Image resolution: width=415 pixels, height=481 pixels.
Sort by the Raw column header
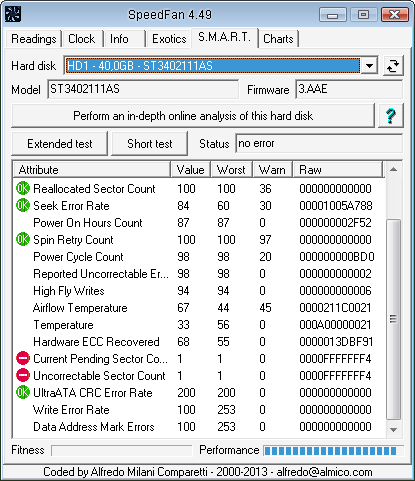click(338, 170)
